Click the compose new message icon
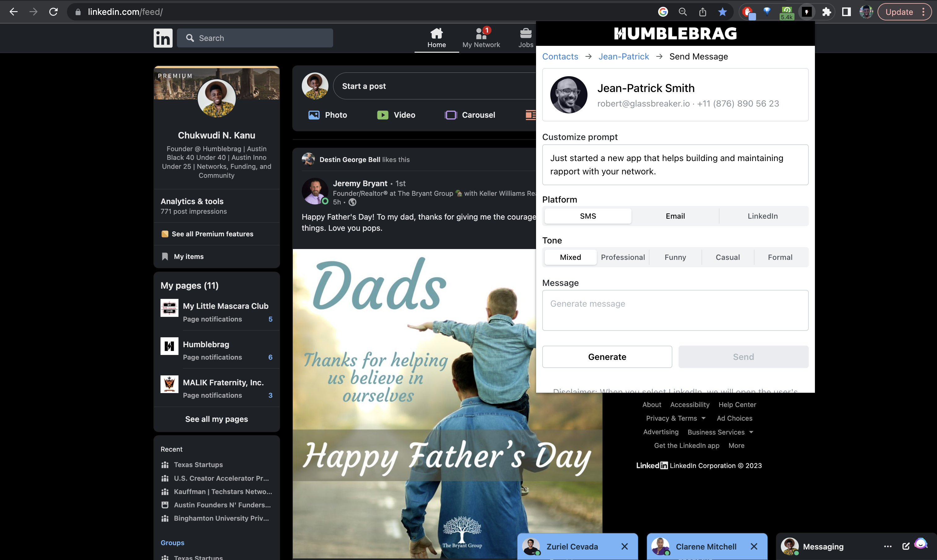The height and width of the screenshot is (560, 937). click(906, 546)
